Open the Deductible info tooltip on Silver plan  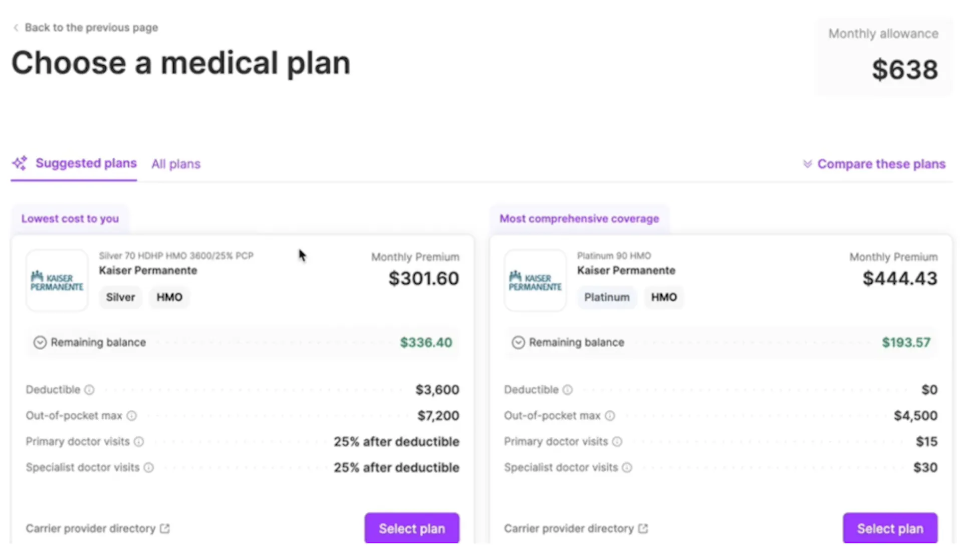pyautogui.click(x=89, y=390)
